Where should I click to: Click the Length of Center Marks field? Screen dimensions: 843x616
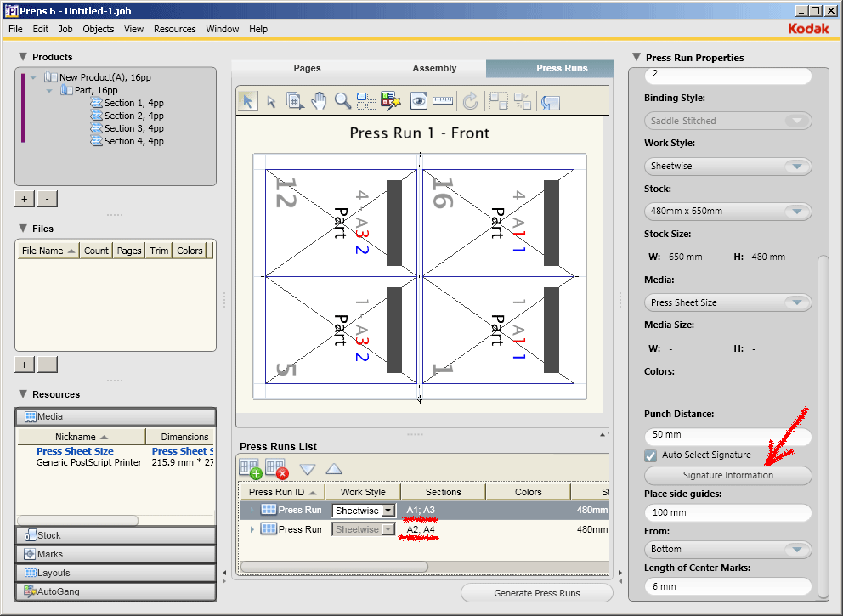click(728, 586)
